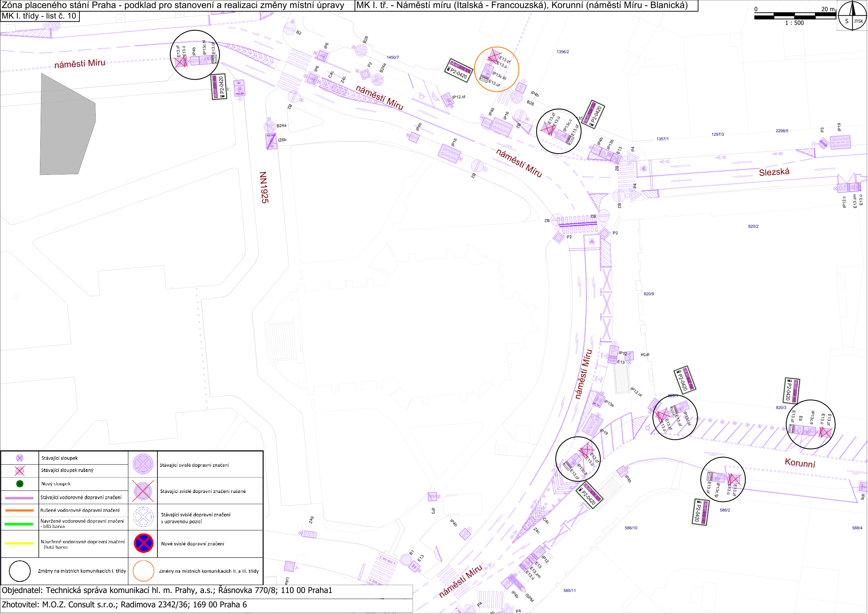Click the P2-0420 tag near the top-left black circle

pyautogui.click(x=219, y=87)
